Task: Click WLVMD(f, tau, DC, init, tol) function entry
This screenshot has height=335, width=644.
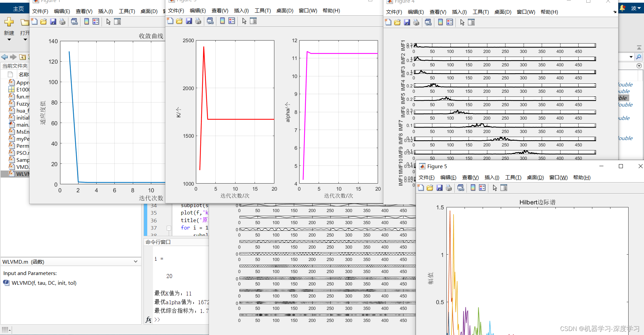Action: [44, 283]
